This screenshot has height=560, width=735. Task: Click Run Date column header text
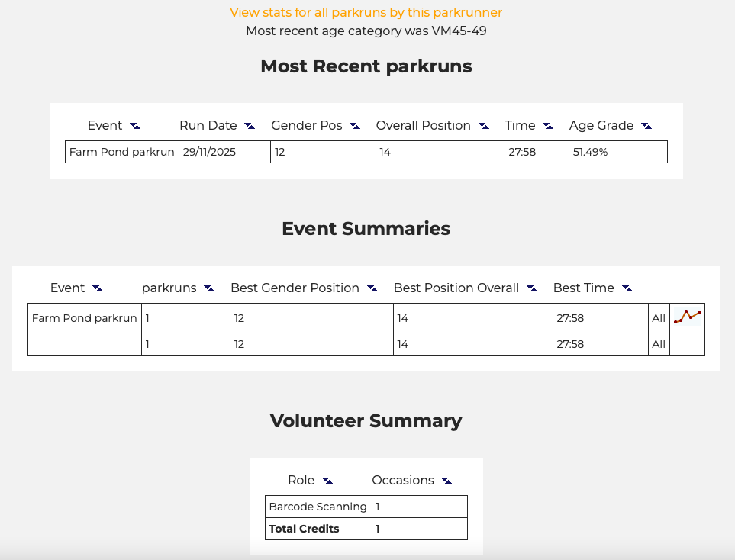point(208,125)
